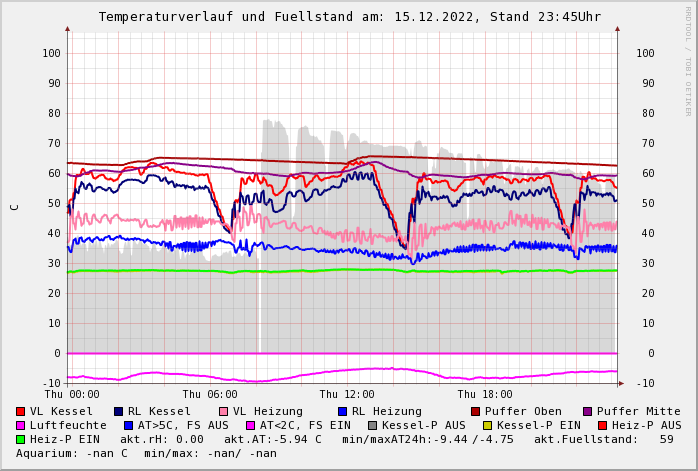The width and height of the screenshot is (698, 471).
Task: Click the green Heiz-P EIN swatch
Action: [21, 440]
